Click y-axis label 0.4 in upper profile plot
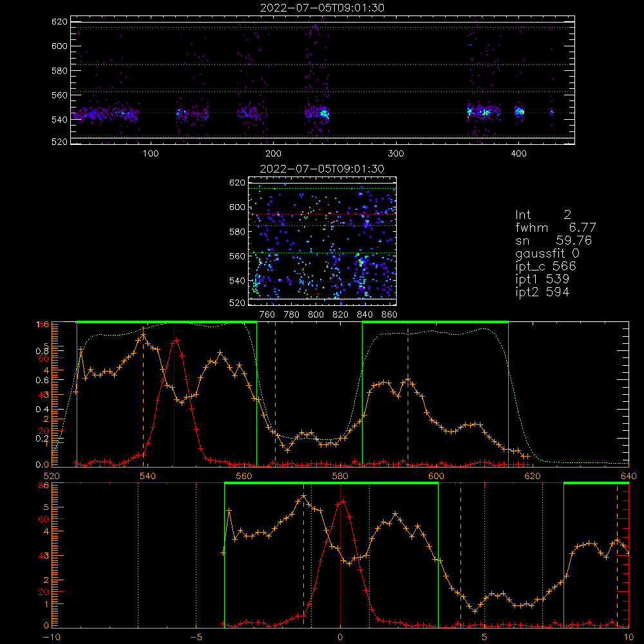This screenshot has height=644, width=644. click(43, 410)
